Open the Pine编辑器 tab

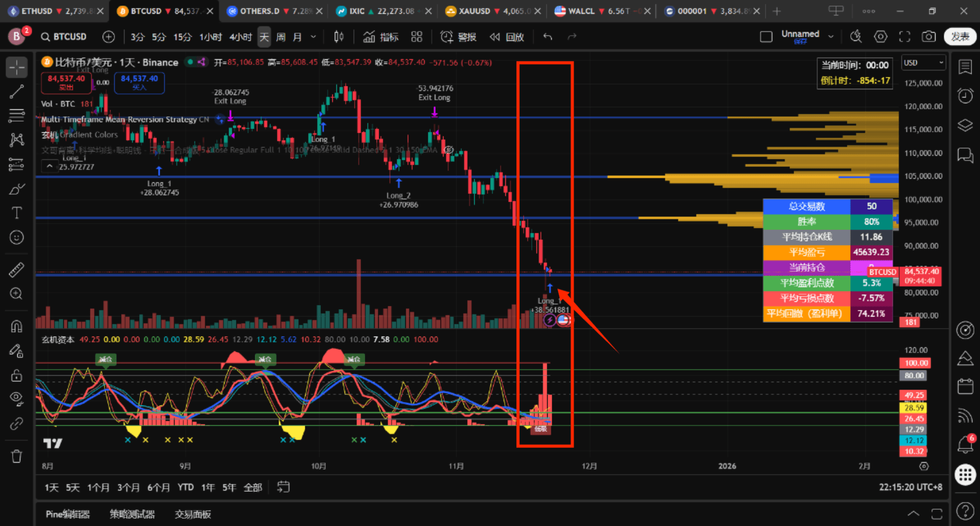[68, 514]
